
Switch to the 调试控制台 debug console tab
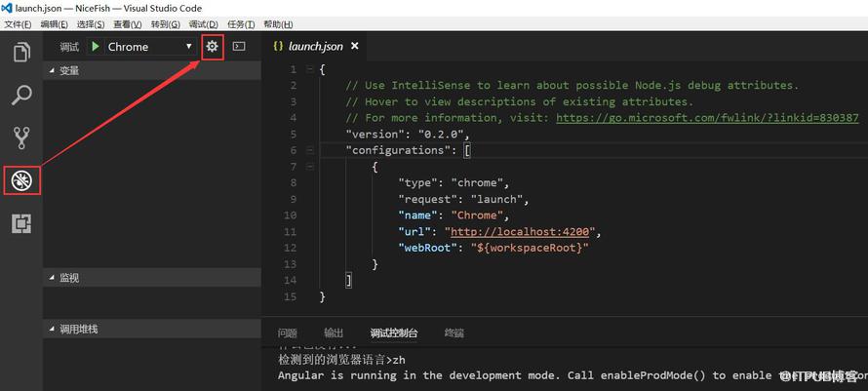click(x=394, y=332)
